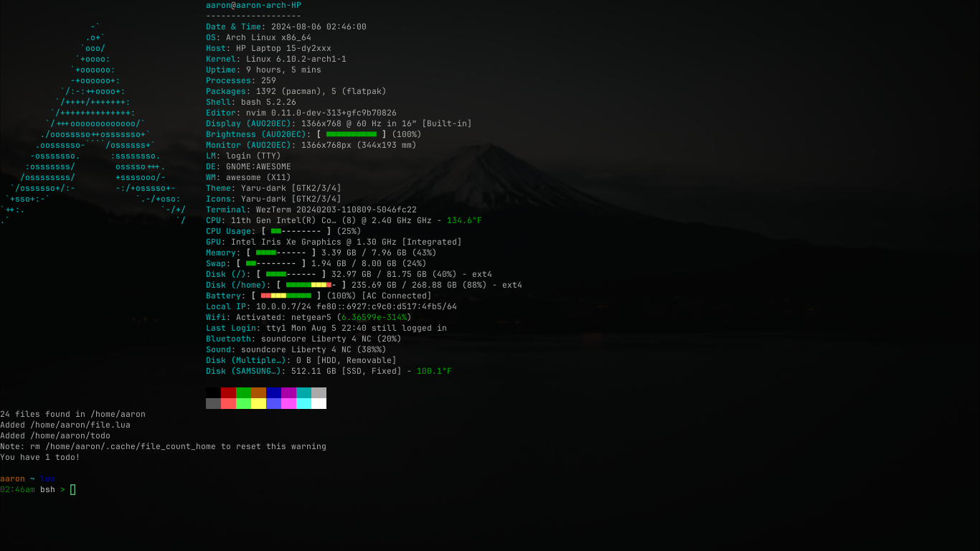
Task: Click the 'WM: awesome (X11)' line
Action: (x=248, y=177)
